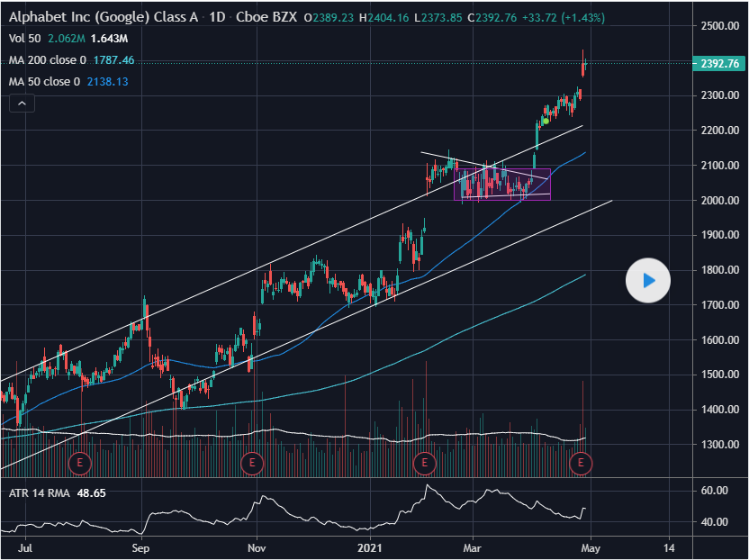Select the purple rectangle drawing on the chart
The image size is (749, 560).
point(502,184)
